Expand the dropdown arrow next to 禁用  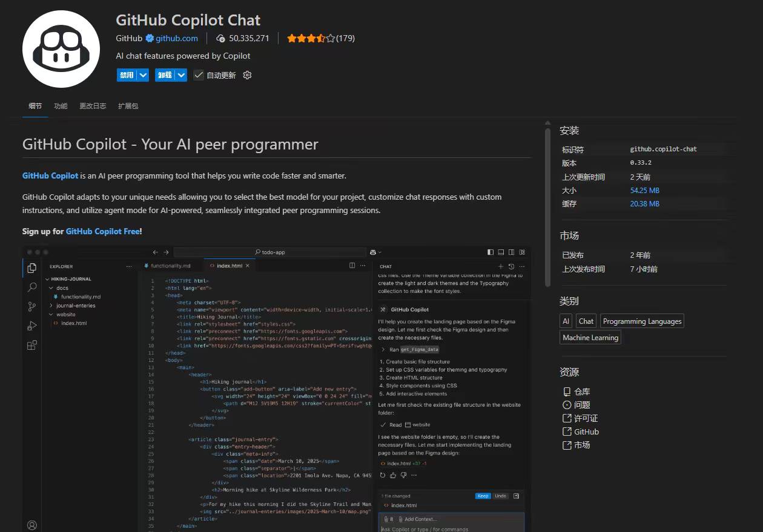tap(143, 75)
